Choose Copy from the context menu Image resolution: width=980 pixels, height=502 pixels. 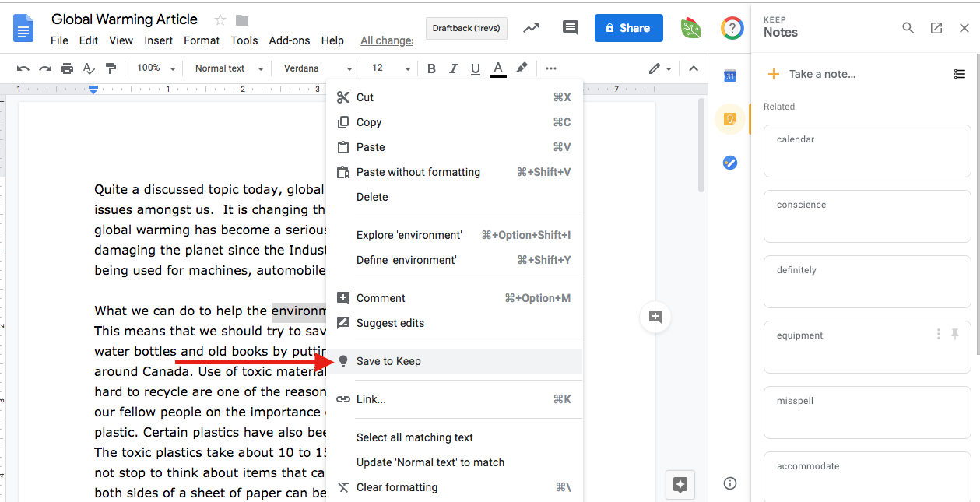455,122
